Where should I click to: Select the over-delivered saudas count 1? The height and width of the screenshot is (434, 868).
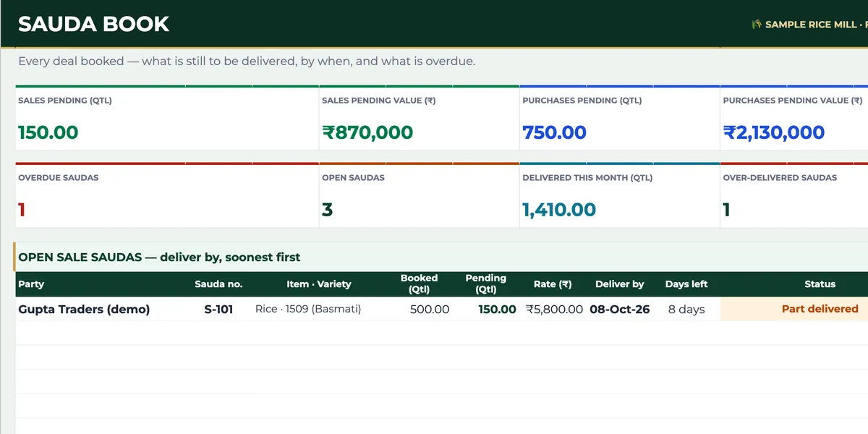726,210
